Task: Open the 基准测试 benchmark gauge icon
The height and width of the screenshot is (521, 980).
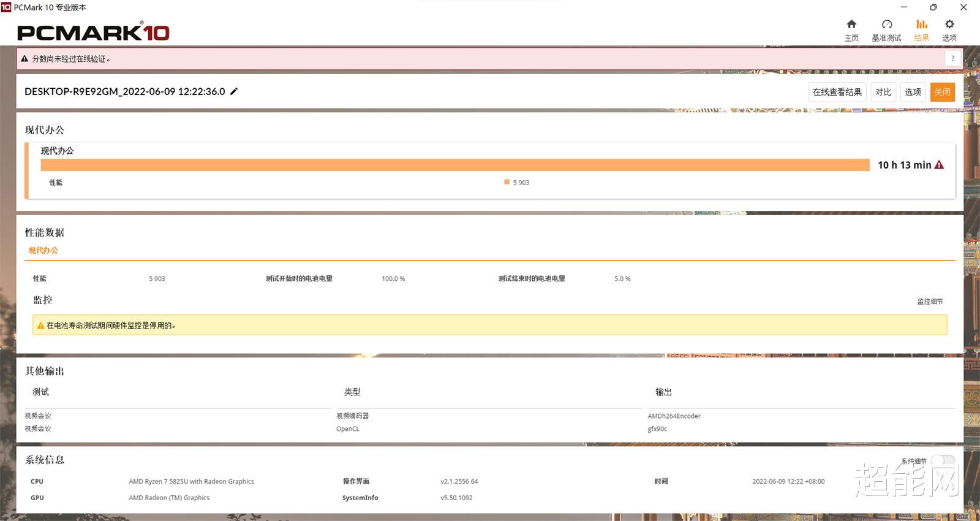Action: (886, 25)
